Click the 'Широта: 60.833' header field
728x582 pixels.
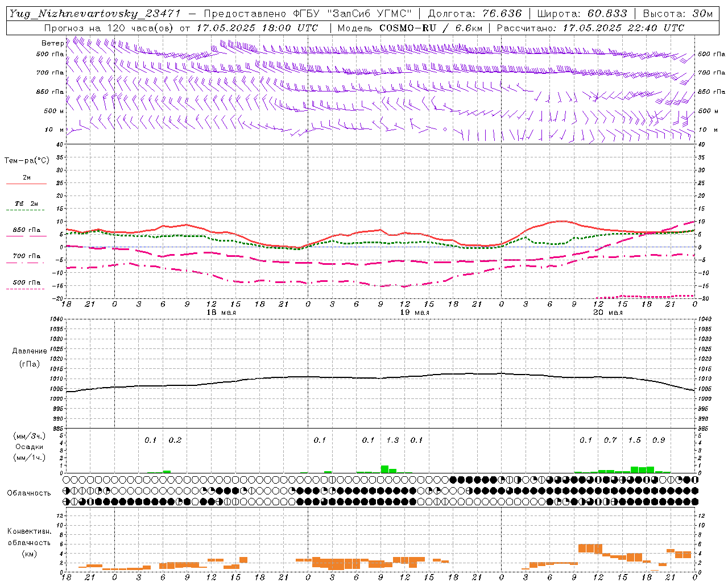[x=582, y=14]
